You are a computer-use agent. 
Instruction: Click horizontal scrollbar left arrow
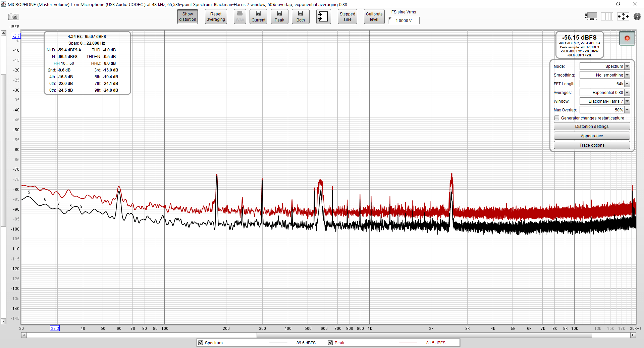pyautogui.click(x=23, y=335)
